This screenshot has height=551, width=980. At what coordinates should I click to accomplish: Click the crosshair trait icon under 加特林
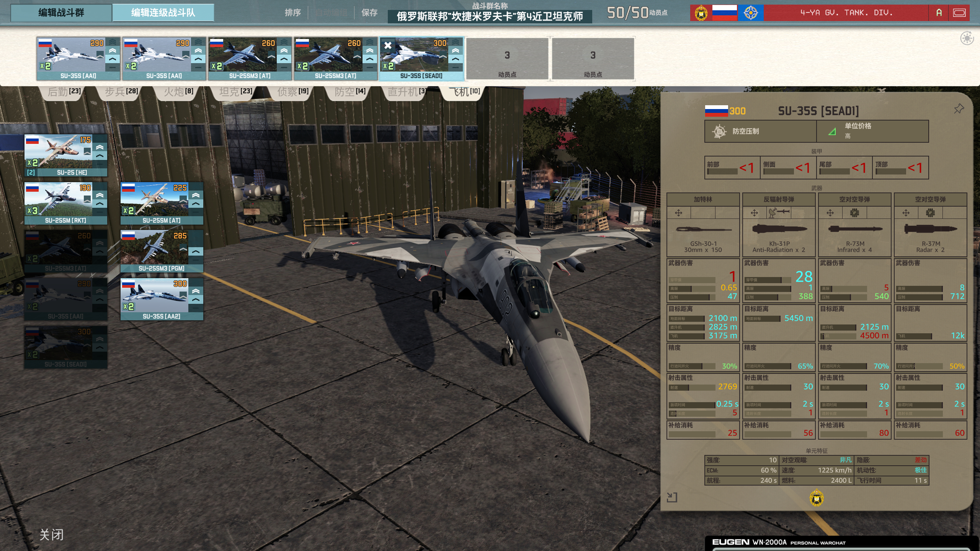pyautogui.click(x=678, y=213)
